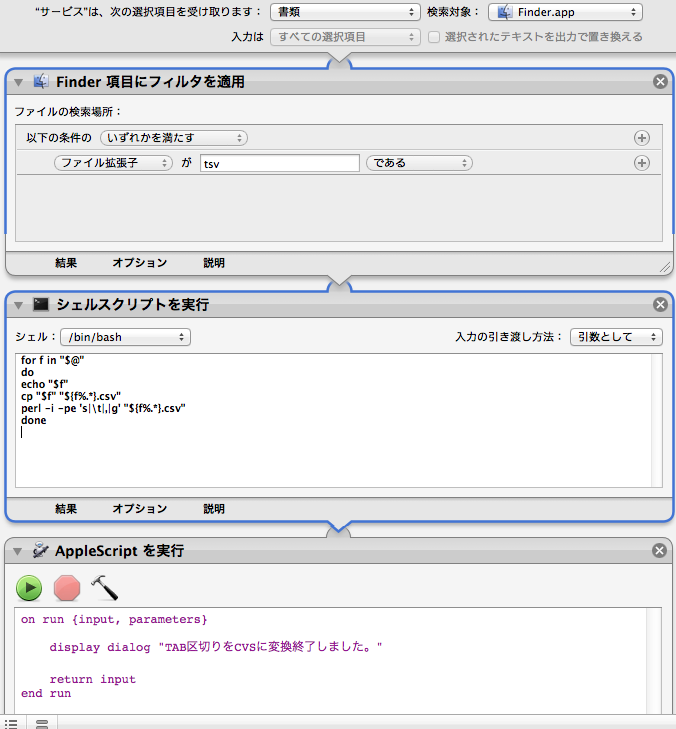Remove the Finder filter action with its X button
This screenshot has height=729, width=676.
click(x=660, y=82)
